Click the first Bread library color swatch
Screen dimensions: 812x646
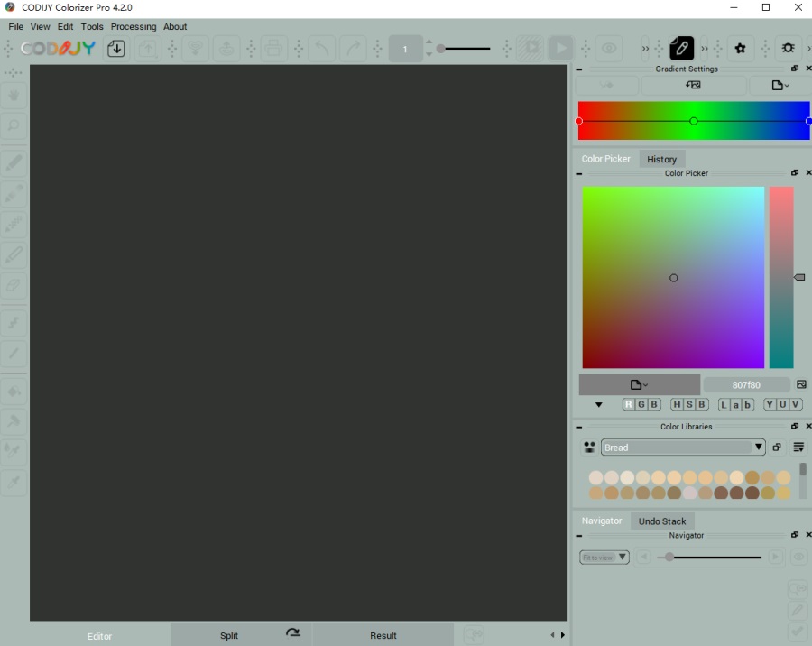click(596, 477)
